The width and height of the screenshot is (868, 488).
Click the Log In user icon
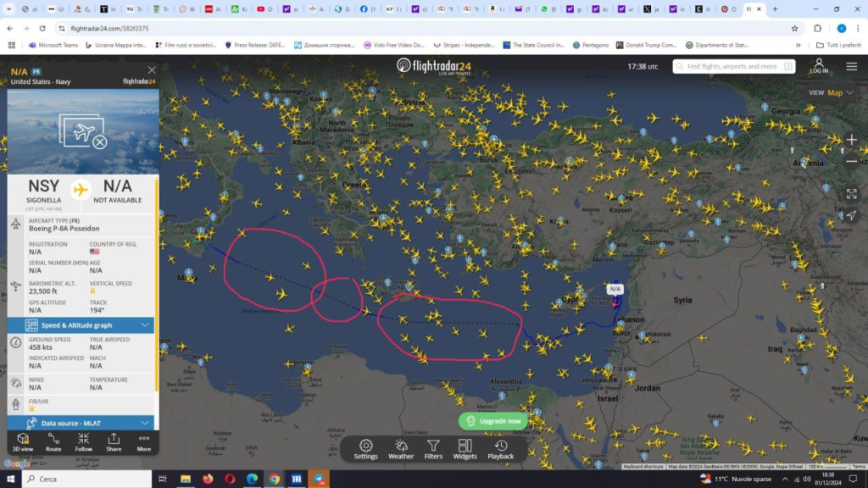tap(819, 66)
